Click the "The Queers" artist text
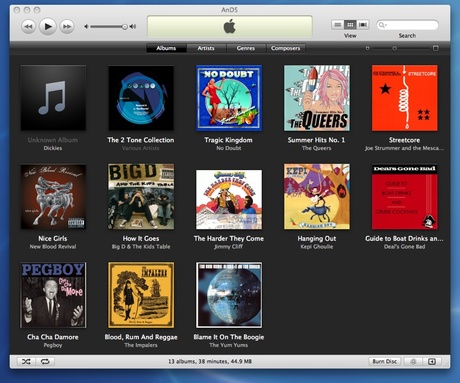Screen dimensions: 460x383 point(317,148)
